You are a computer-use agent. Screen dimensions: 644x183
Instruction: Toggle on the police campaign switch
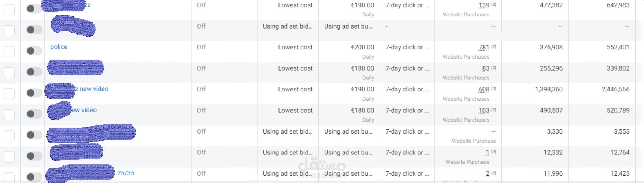click(34, 51)
